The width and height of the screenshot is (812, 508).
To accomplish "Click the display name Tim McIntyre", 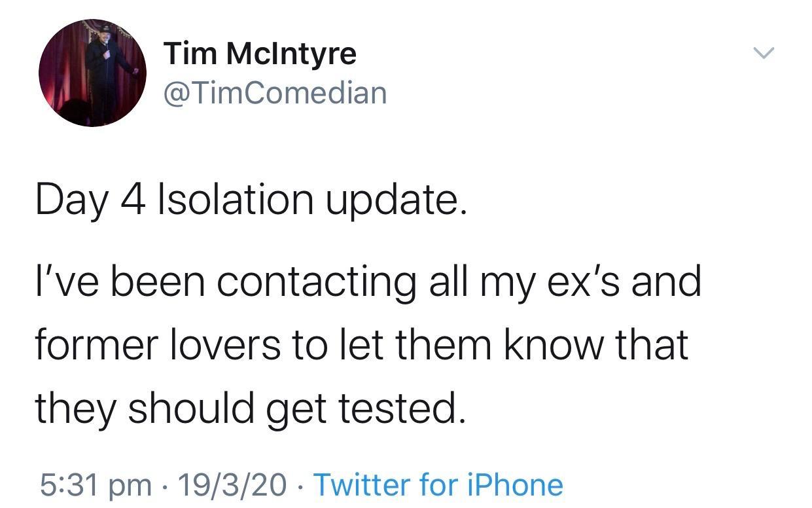I will coord(258,54).
